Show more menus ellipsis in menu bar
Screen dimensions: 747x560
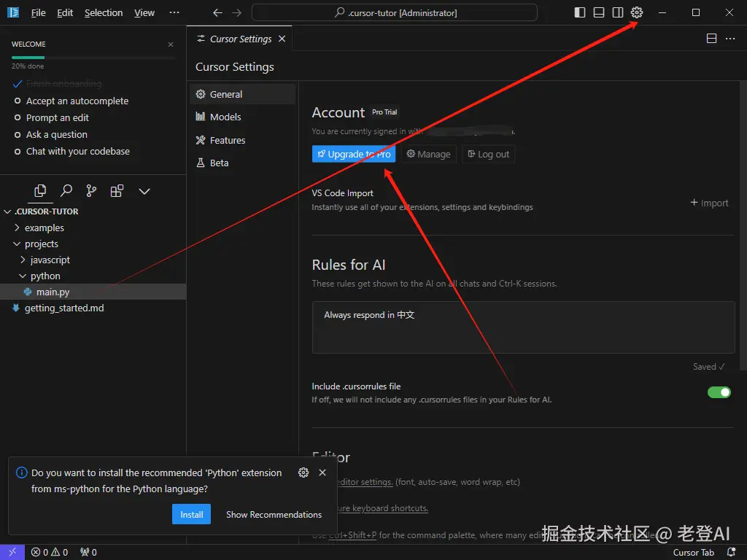click(174, 12)
